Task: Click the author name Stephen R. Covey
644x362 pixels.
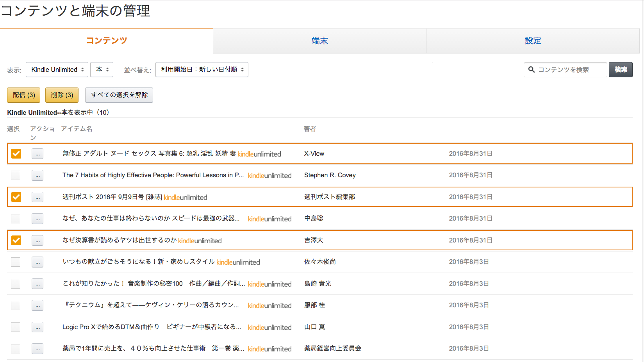Action: click(x=330, y=175)
